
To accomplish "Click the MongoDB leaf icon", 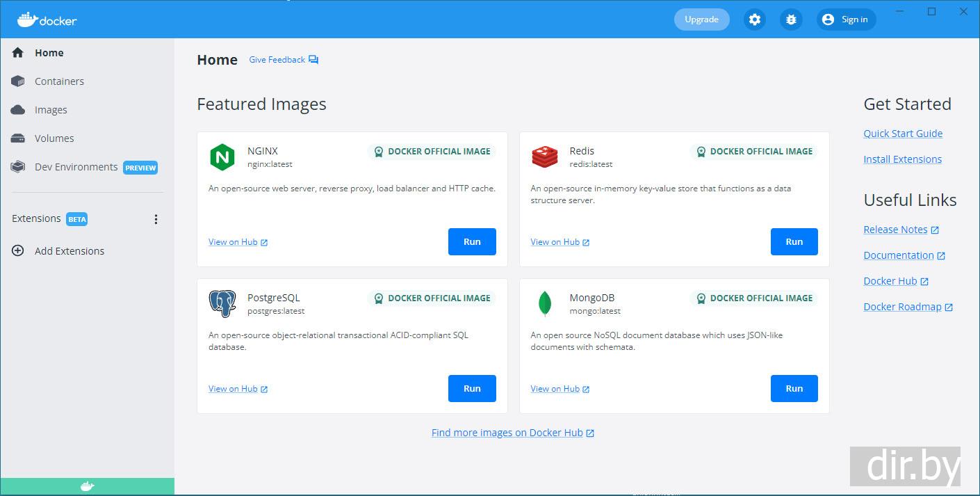I will (x=544, y=304).
